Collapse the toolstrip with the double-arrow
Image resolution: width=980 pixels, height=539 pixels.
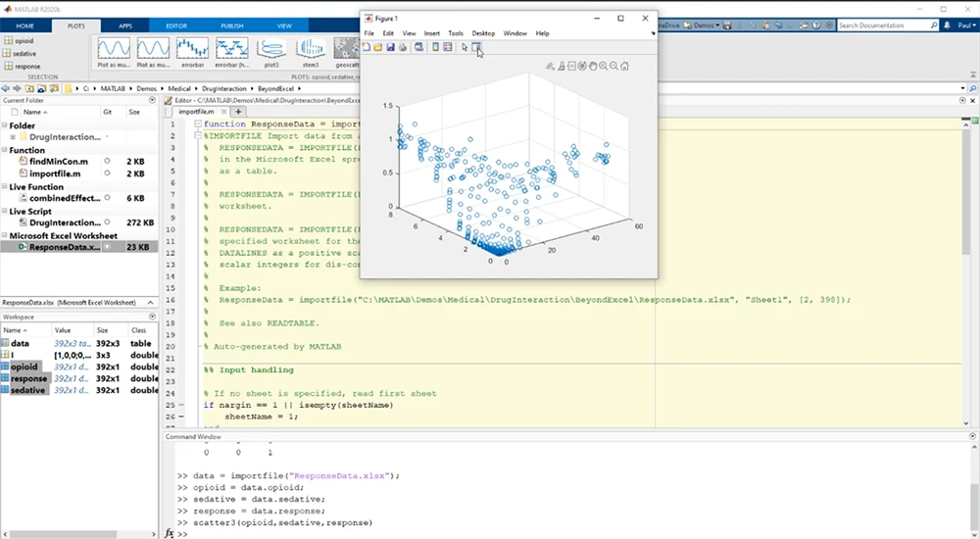pyautogui.click(x=973, y=75)
